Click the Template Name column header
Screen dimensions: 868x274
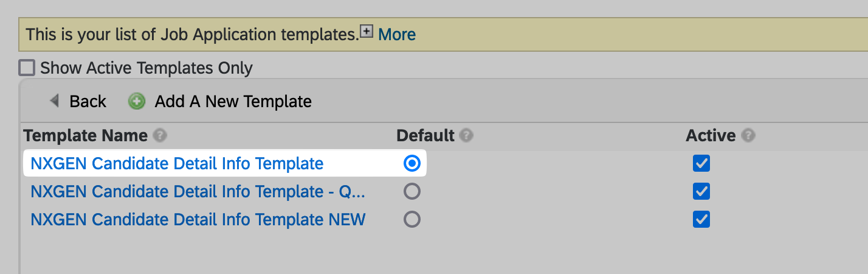pyautogui.click(x=86, y=135)
